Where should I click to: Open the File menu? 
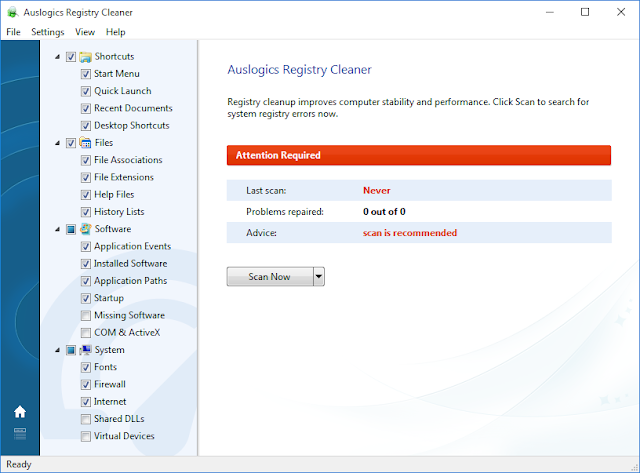point(13,32)
